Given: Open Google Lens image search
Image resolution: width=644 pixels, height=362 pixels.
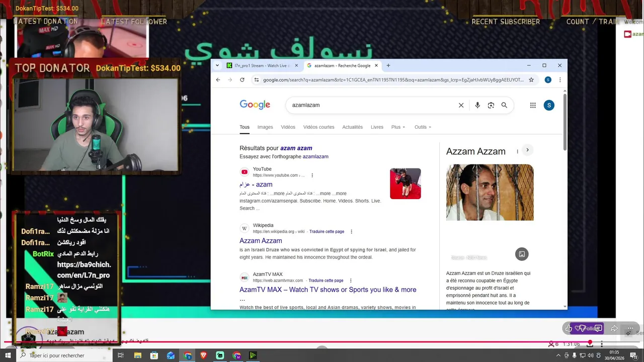Looking at the screenshot, I should (491, 105).
